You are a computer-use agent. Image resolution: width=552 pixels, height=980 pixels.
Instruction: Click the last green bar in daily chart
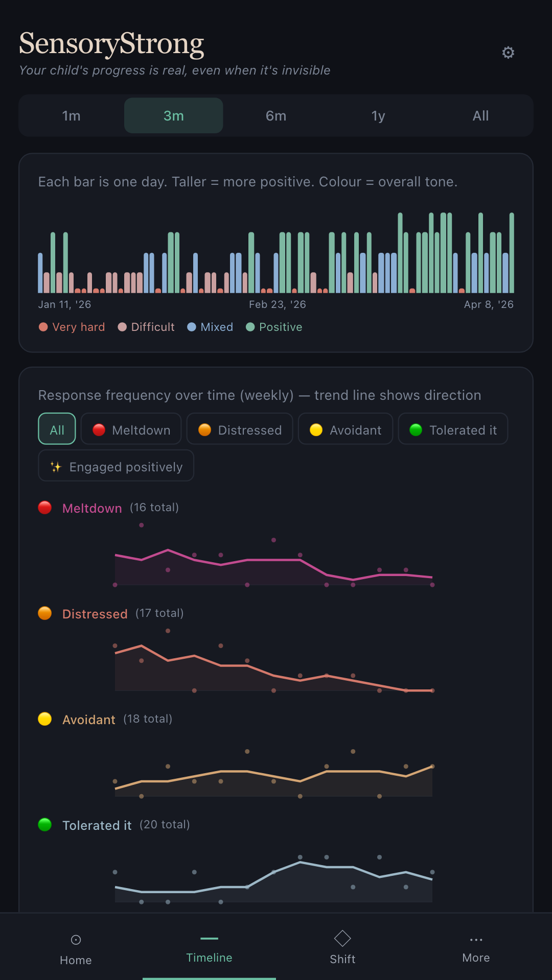[x=512, y=253]
